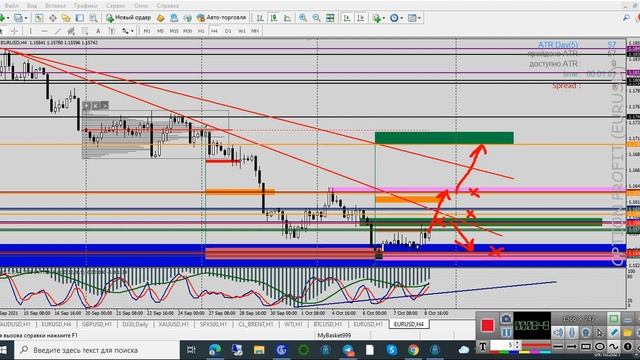Image resolution: width=640 pixels, height=360 pixels.
Task: Open the MetaEditor yellow diamond icon
Action: [x=160, y=18]
